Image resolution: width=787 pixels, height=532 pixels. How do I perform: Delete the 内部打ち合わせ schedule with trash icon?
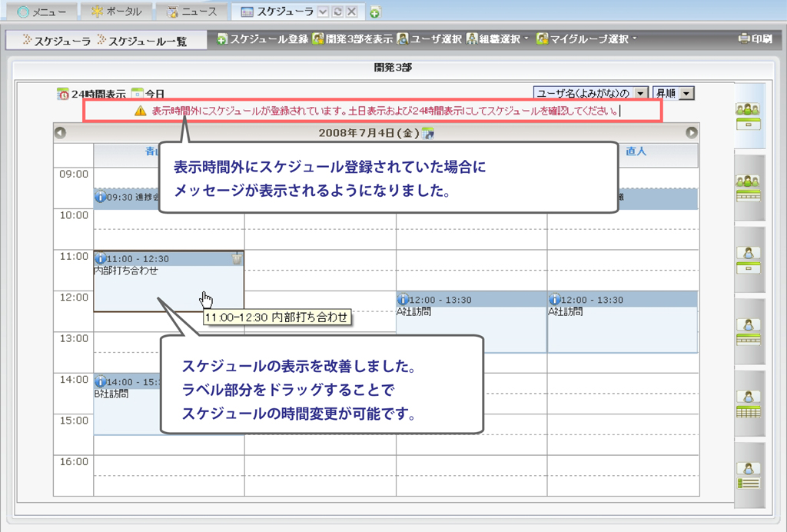(237, 258)
